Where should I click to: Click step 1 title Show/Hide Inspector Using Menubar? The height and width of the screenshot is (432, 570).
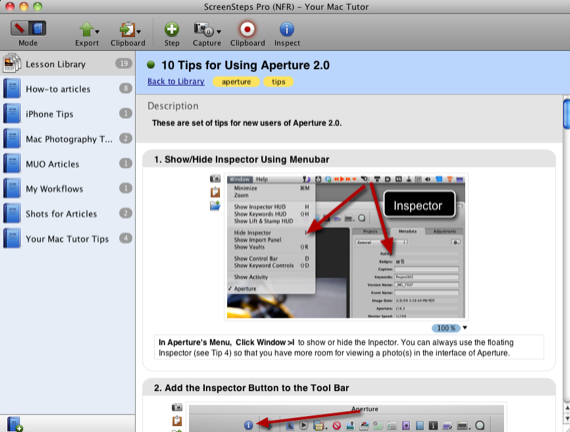241,160
